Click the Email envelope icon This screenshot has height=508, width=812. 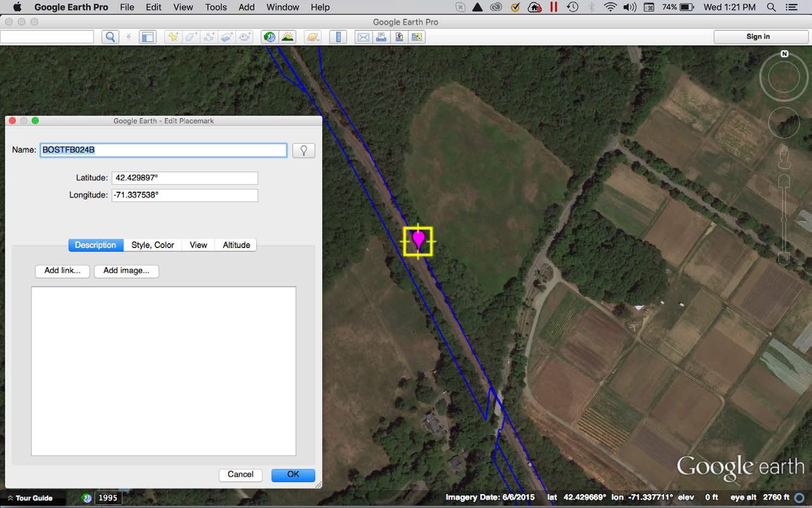tap(363, 37)
